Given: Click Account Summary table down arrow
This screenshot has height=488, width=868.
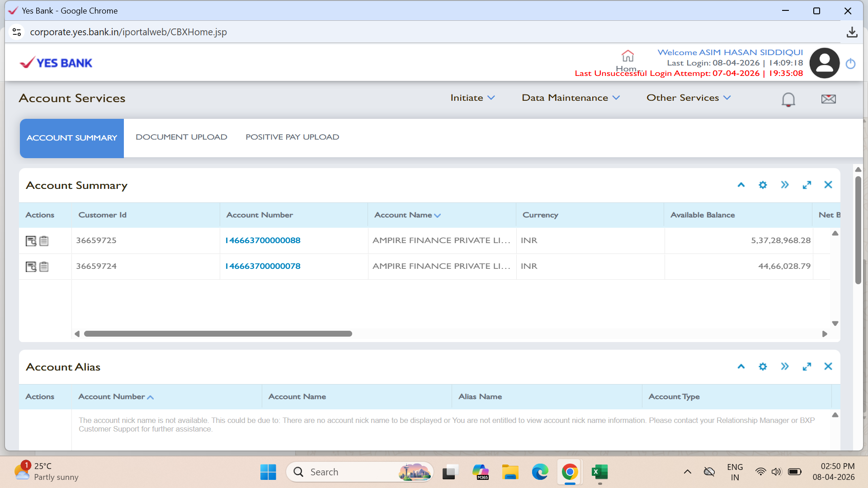Looking at the screenshot, I should click(x=835, y=324).
